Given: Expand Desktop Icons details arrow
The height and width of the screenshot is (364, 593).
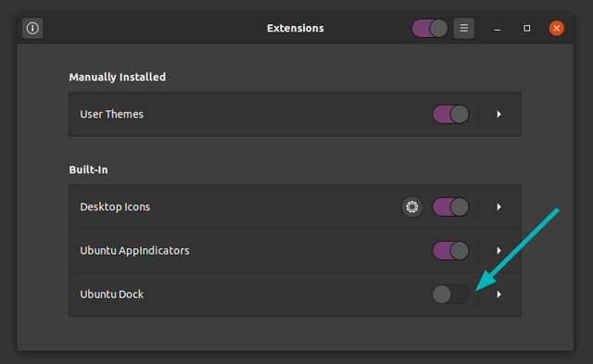Looking at the screenshot, I should click(x=498, y=207).
